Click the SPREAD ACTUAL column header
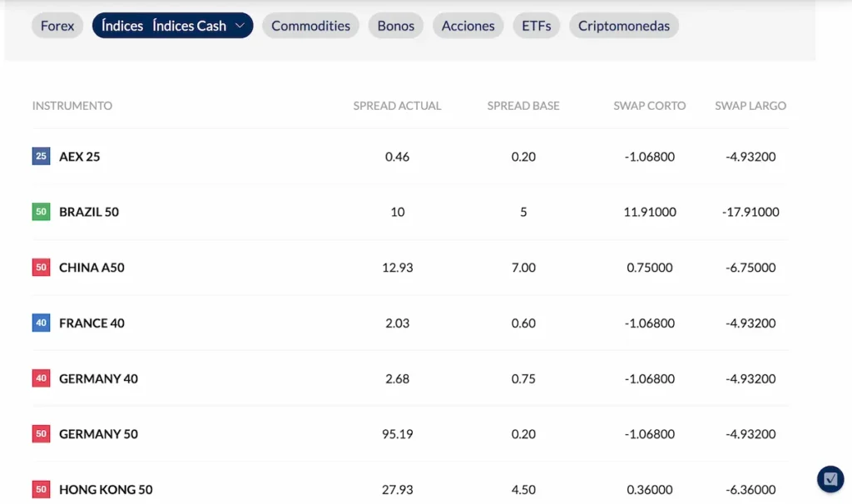 coord(397,106)
